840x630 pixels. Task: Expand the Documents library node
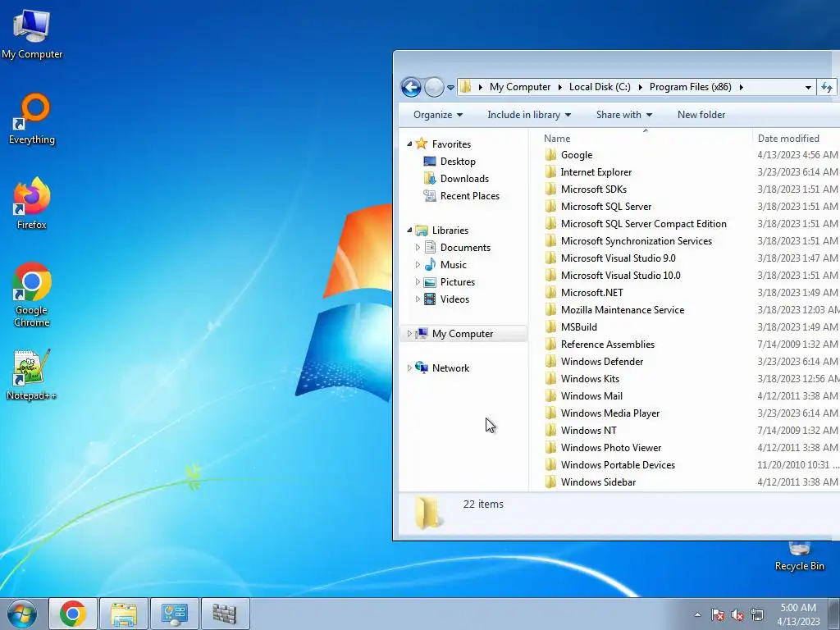coord(418,248)
